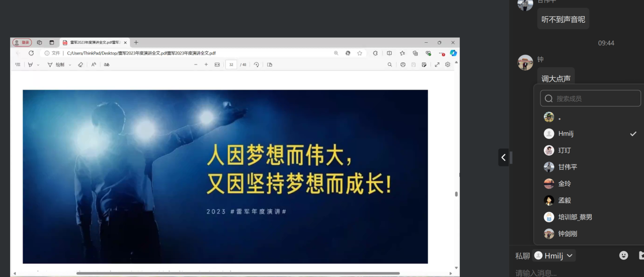Image resolution: width=644 pixels, height=277 pixels.
Task: Collapse the chat panel with arrow button
Action: (x=504, y=158)
